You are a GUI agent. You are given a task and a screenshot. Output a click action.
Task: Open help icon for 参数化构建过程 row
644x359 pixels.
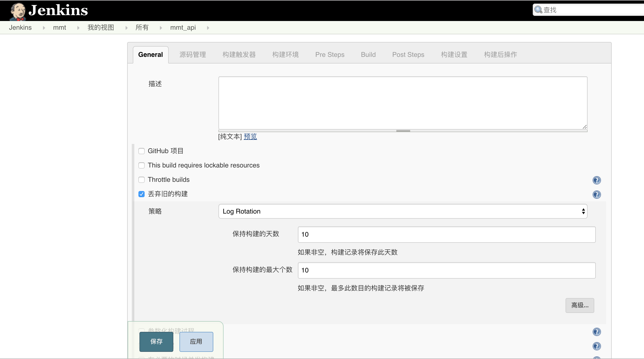597,332
